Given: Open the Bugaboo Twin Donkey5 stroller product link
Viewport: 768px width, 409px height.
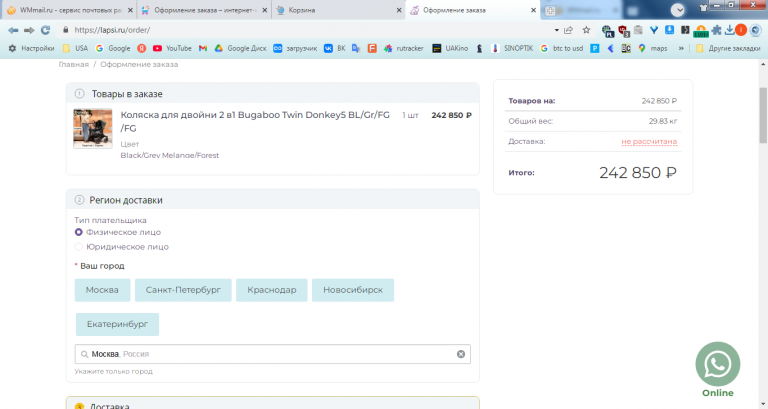Looking at the screenshot, I should tap(255, 121).
